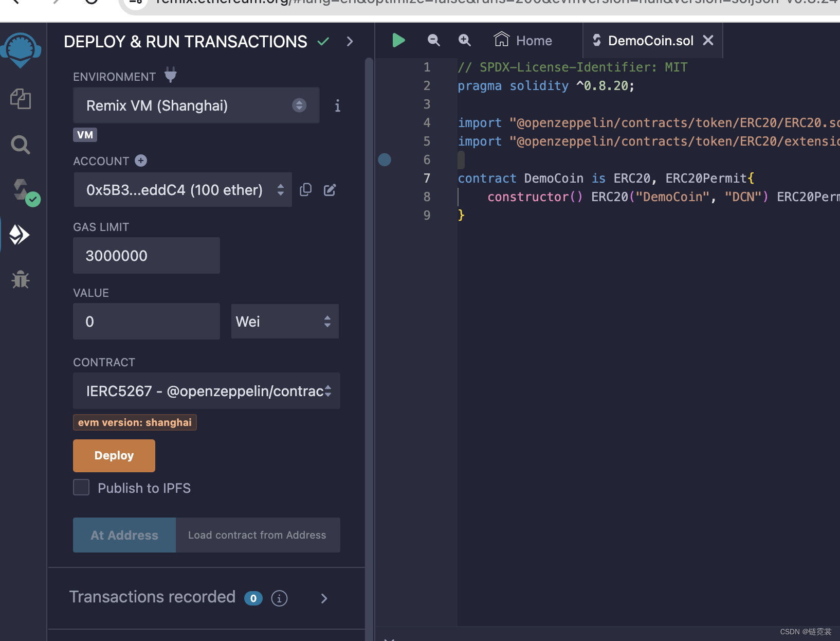This screenshot has width=840, height=641.
Task: Close the DemoCoin.sol tab
Action: [x=708, y=40]
